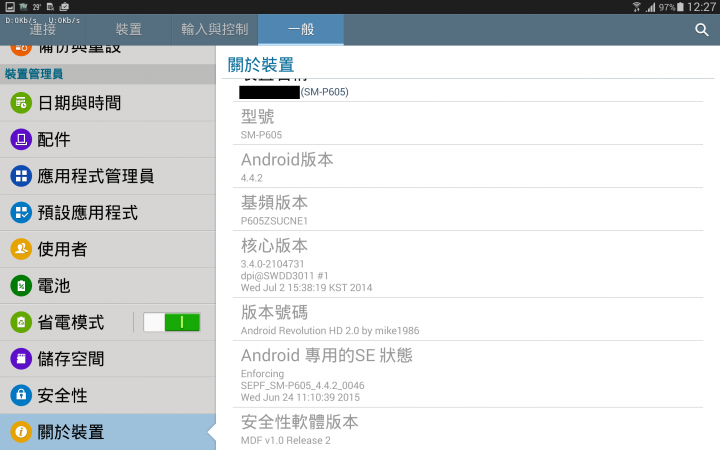720x450 pixels.
Task: Tap the 12:27 clock in status bar
Action: pos(701,7)
